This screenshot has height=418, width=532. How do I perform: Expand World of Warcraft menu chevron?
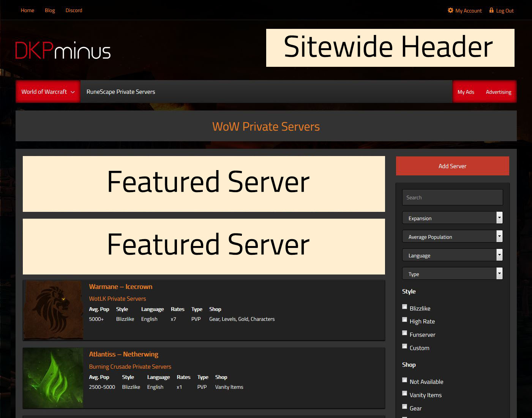click(x=73, y=92)
